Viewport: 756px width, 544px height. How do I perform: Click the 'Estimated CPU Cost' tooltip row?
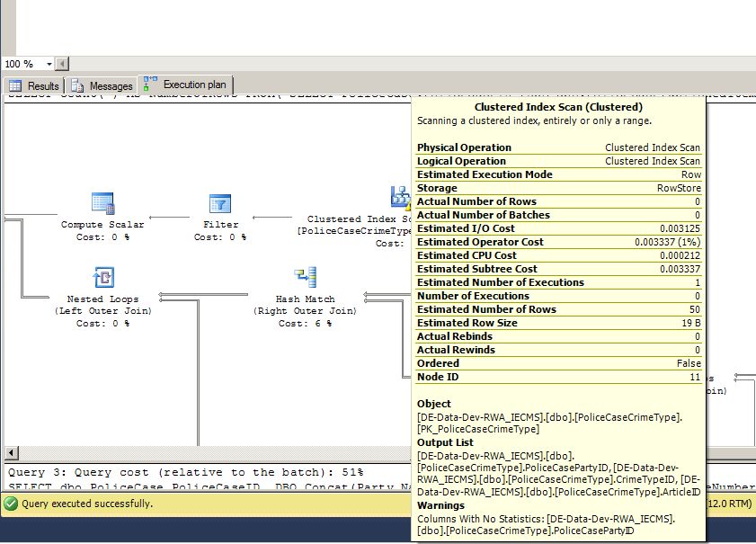(x=559, y=255)
